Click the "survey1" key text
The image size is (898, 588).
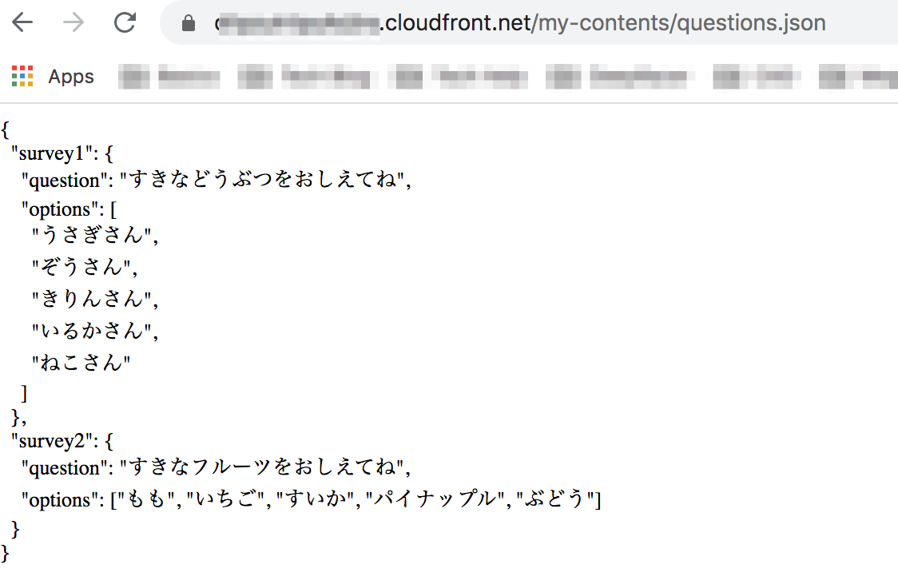[52, 153]
